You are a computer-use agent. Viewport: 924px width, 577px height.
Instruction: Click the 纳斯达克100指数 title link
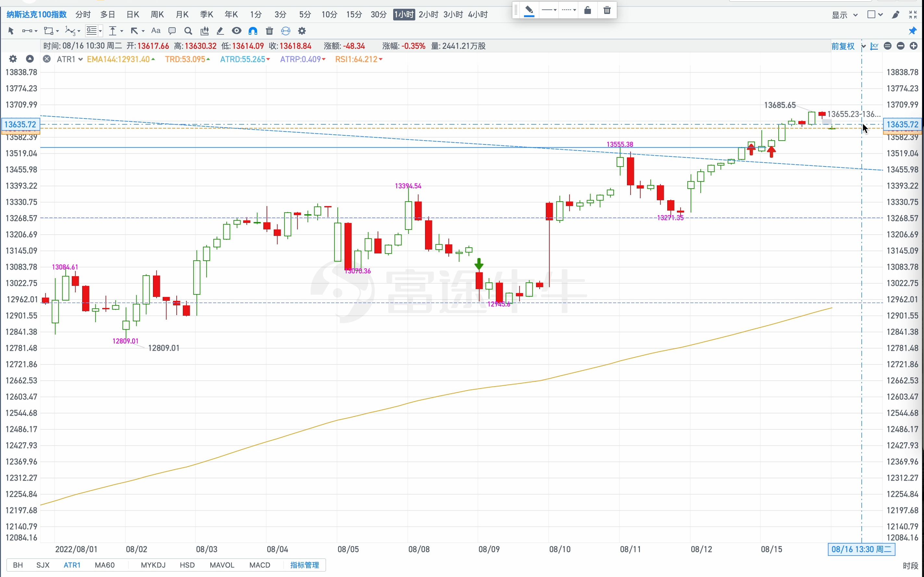click(x=37, y=15)
